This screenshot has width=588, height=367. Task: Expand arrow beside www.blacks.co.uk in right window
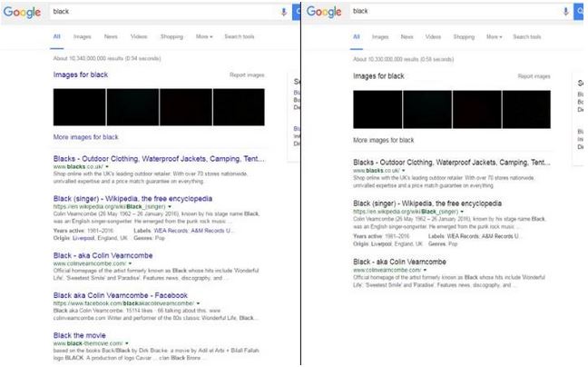(x=404, y=171)
